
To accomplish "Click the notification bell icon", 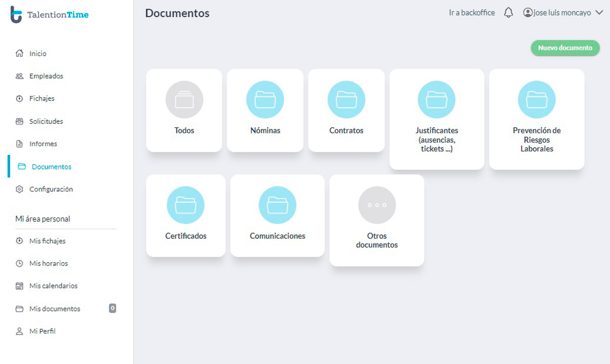I will point(508,13).
